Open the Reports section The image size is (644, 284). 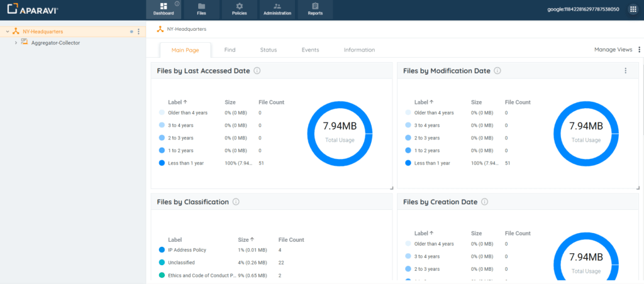(315, 9)
